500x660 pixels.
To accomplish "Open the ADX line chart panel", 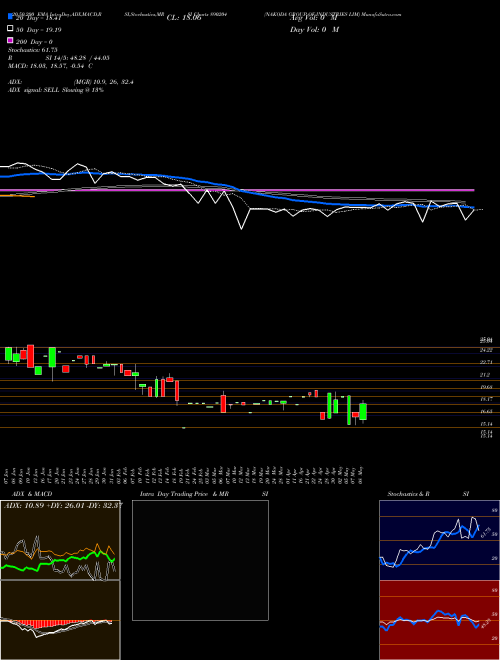I will pos(60,540).
